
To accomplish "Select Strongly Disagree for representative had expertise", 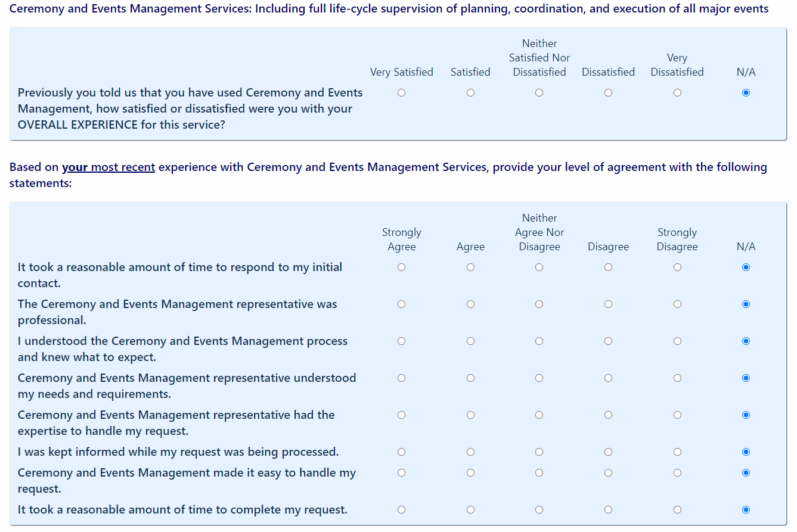I will pos(677,415).
